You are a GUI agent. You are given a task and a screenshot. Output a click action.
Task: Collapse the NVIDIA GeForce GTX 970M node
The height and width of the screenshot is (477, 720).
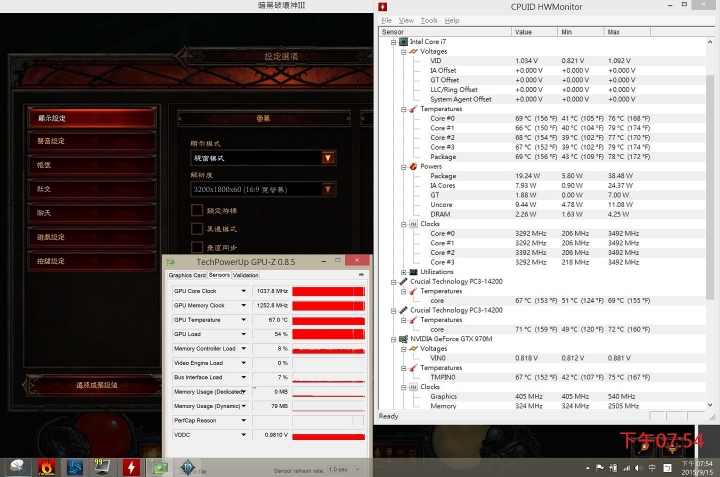pyautogui.click(x=394, y=339)
